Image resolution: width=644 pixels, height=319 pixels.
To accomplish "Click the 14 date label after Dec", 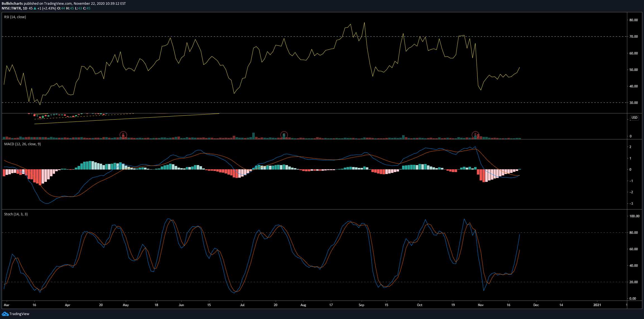I will pyautogui.click(x=561, y=305).
